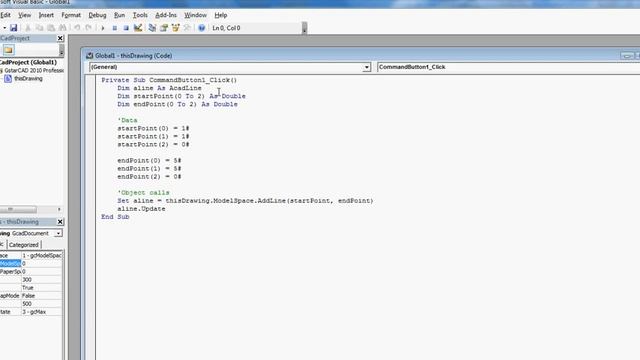
Task: Open the Add-Ins menu
Action: pyautogui.click(x=166, y=15)
